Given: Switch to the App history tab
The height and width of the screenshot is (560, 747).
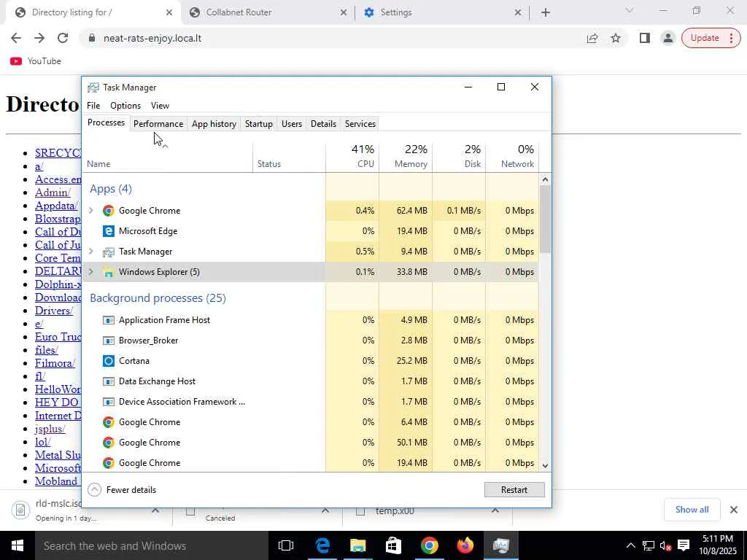Looking at the screenshot, I should 214,124.
